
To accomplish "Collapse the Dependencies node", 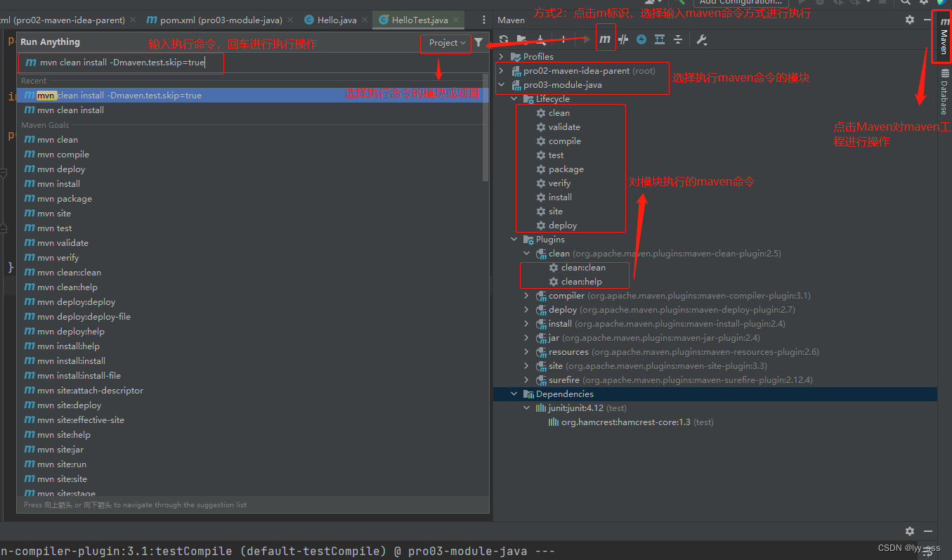I will click(x=514, y=393).
